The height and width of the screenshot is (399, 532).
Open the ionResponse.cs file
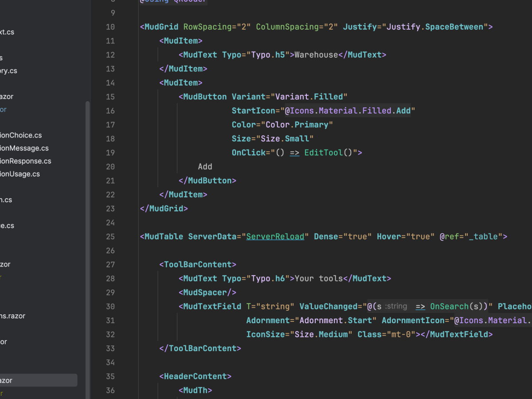tap(25, 161)
